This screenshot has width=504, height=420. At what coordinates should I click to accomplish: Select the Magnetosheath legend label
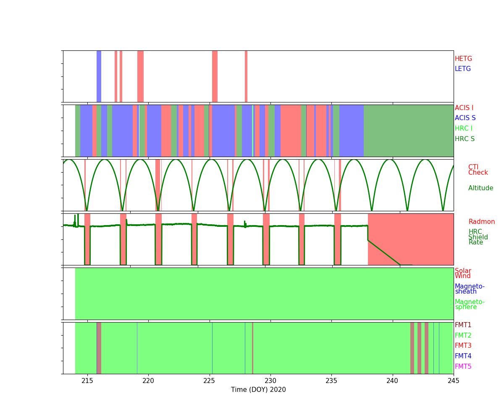tap(469, 289)
